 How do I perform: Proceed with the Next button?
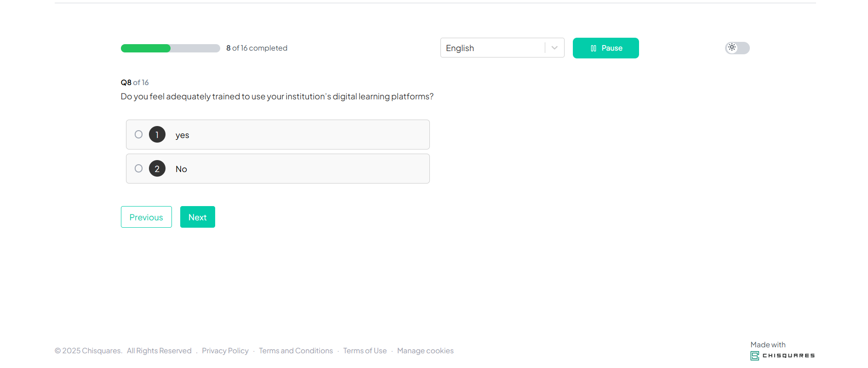coord(197,217)
